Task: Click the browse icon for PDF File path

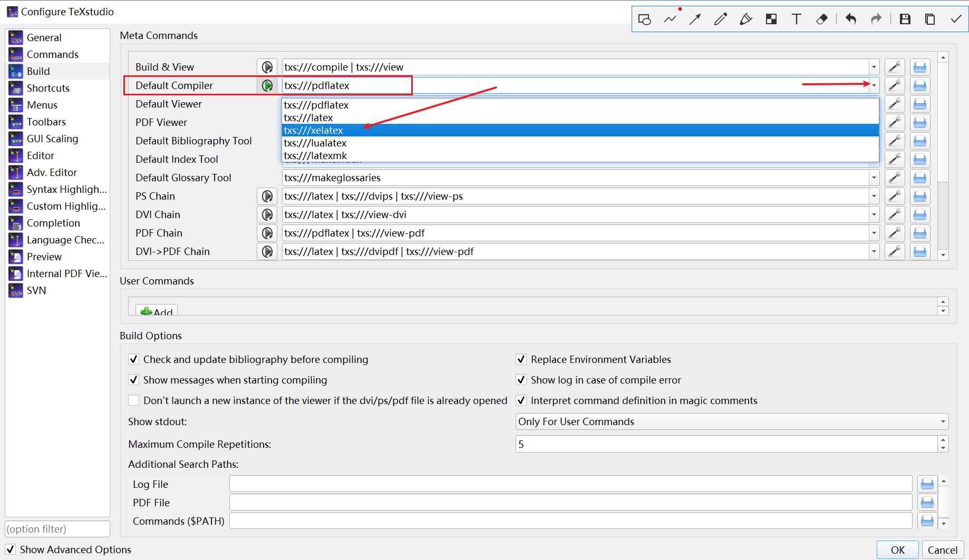Action: [927, 502]
